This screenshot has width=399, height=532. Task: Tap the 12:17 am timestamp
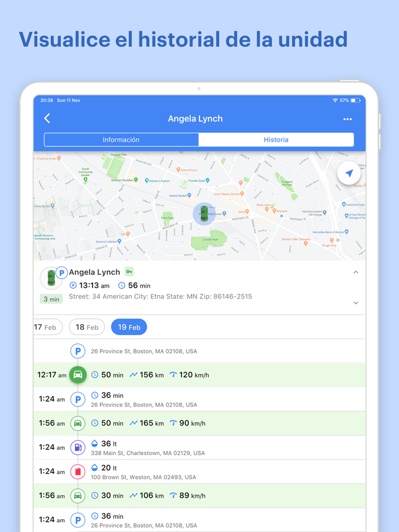pos(52,375)
